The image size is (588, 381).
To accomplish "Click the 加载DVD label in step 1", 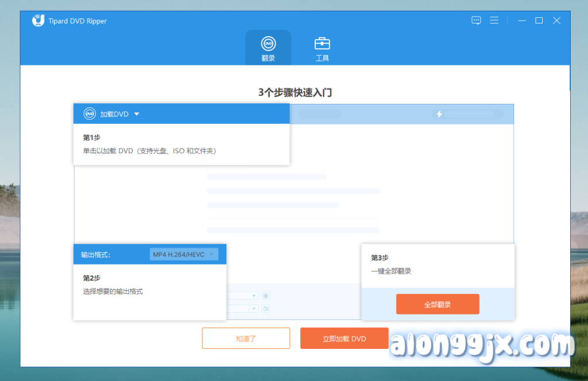I will (114, 114).
